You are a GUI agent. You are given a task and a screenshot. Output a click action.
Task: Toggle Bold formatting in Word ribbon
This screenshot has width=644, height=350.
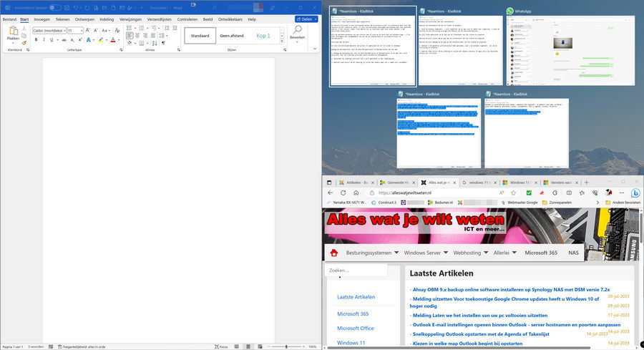point(36,40)
